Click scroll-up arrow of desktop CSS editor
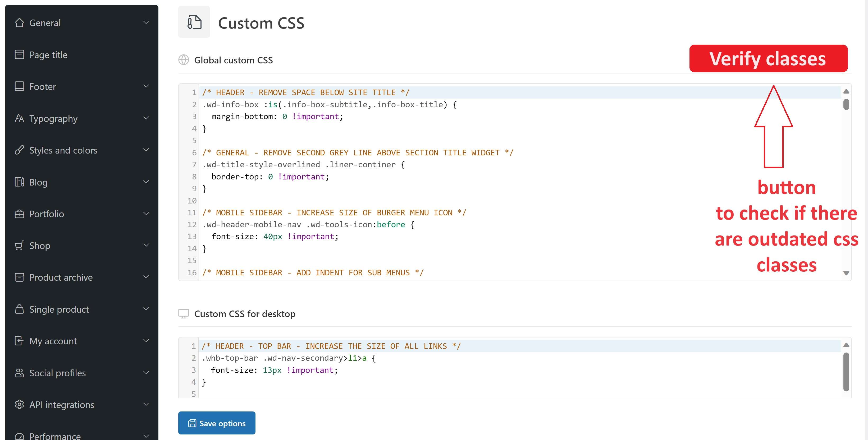868x440 pixels. (x=846, y=345)
